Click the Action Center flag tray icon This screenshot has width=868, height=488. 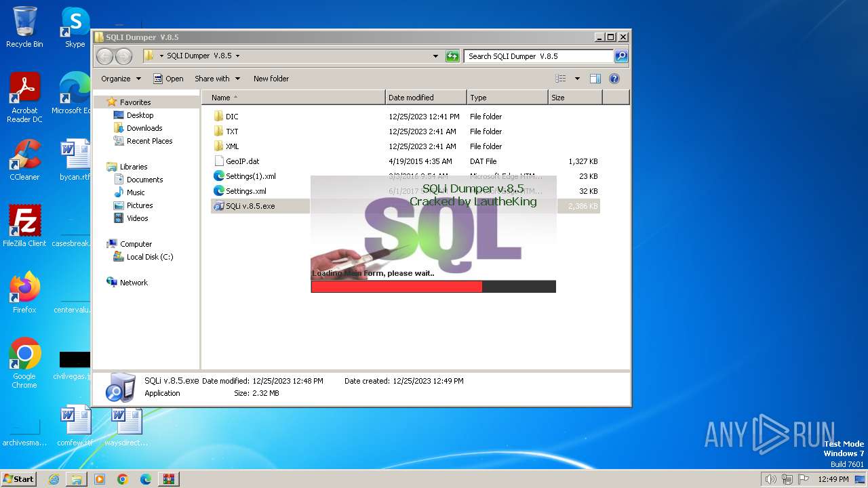pyautogui.click(x=804, y=479)
